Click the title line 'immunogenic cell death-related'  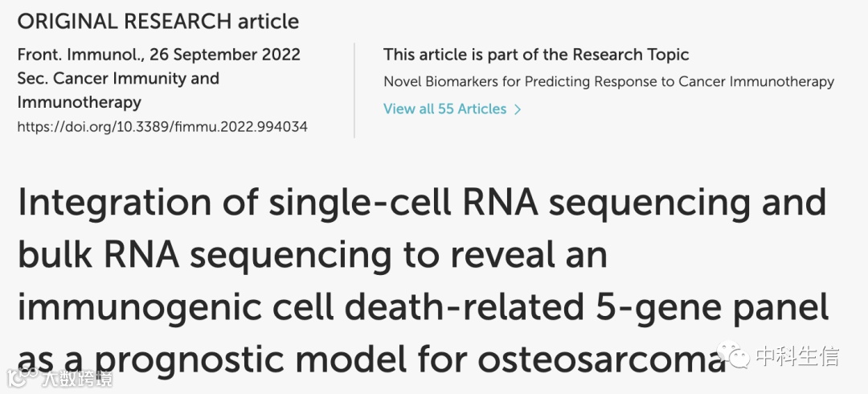421,308
